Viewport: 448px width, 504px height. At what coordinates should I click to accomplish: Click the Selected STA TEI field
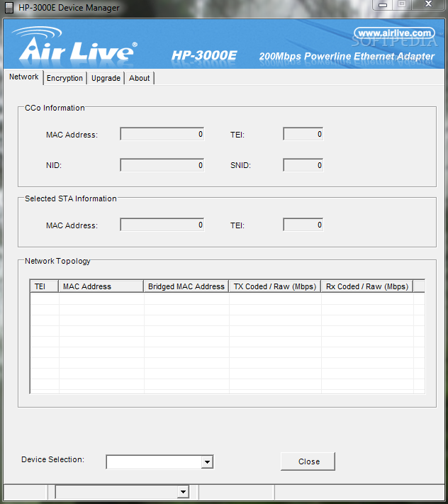303,225
